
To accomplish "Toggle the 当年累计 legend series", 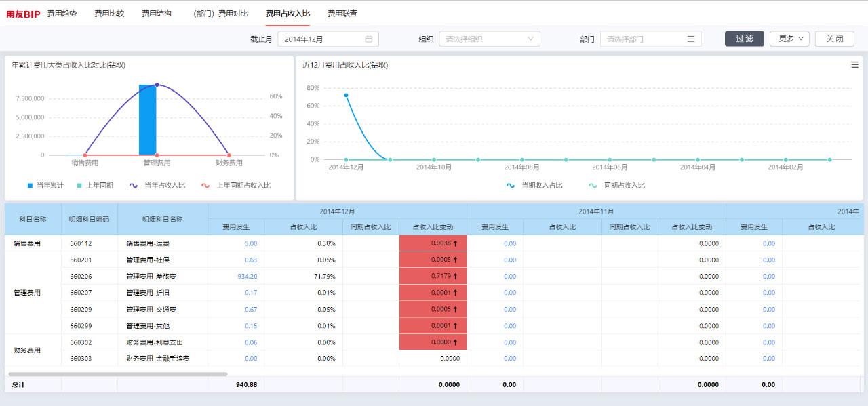I will click(46, 185).
